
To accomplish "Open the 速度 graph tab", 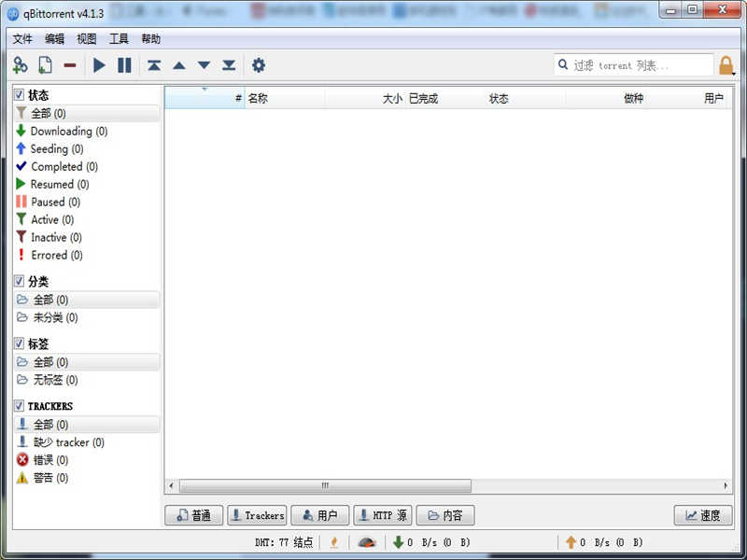I will tap(703, 515).
